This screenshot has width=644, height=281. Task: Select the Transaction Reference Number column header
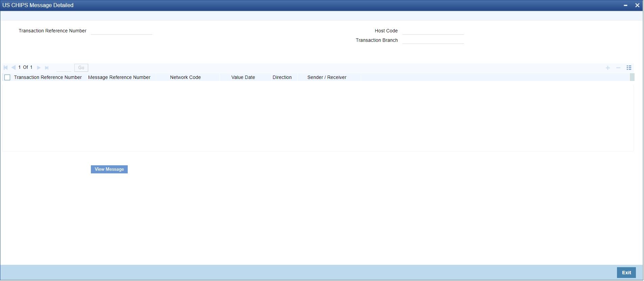pos(48,78)
